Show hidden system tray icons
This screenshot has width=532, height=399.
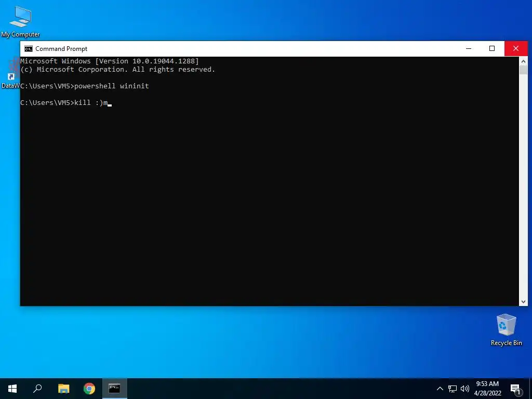point(440,389)
